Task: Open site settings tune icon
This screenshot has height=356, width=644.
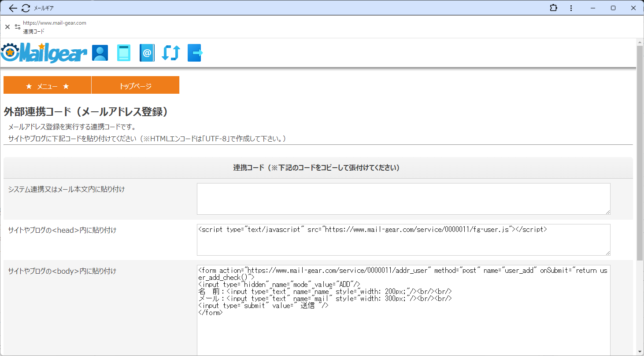Action: [18, 27]
